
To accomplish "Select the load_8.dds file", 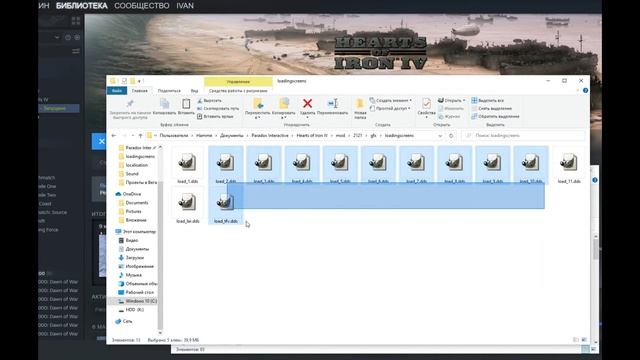I will pos(455,165).
